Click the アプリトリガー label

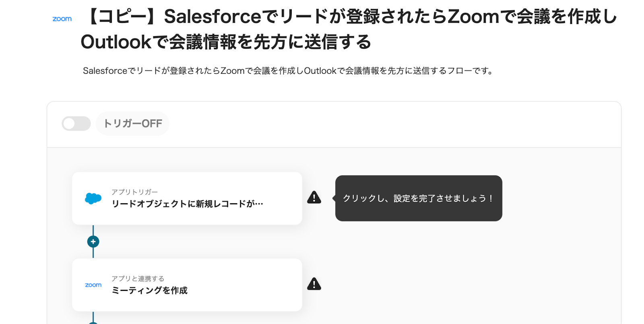coord(134,192)
